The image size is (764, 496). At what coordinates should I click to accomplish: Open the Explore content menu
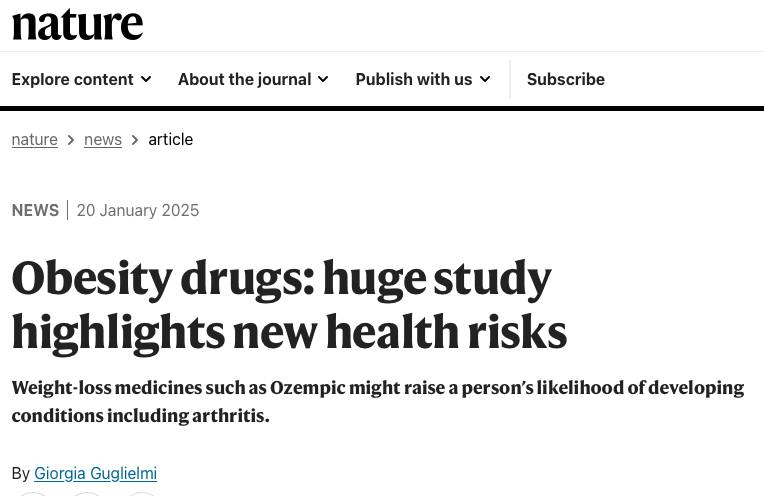click(x=72, y=79)
